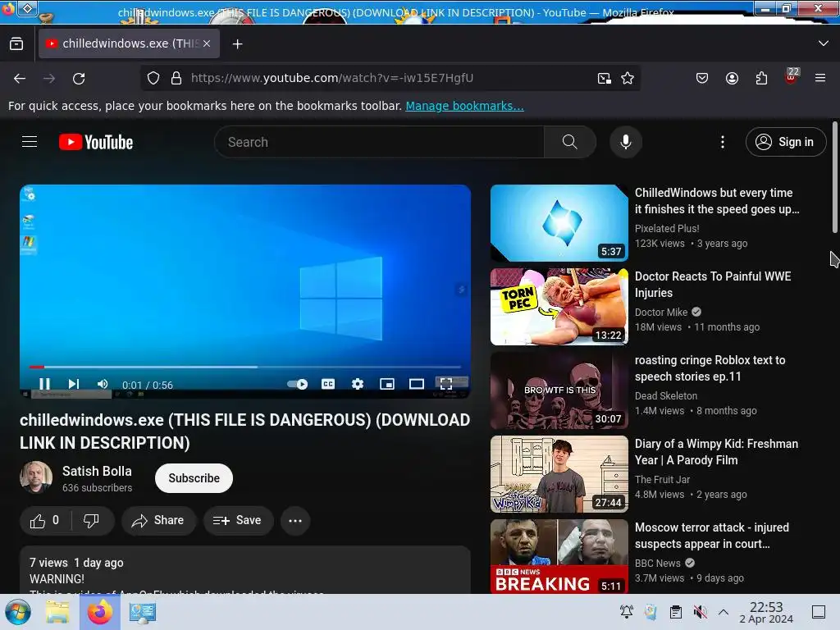
Task: Go to YouTube home via logo
Action: coord(96,142)
